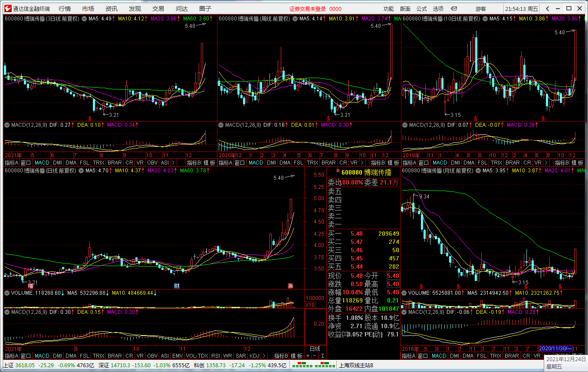
Task: Switch daily chart indicator to RSI
Action: pyautogui.click(x=216, y=356)
